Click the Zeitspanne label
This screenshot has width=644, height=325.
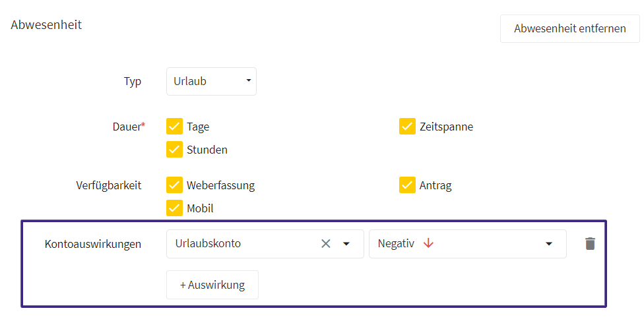pyautogui.click(x=446, y=127)
